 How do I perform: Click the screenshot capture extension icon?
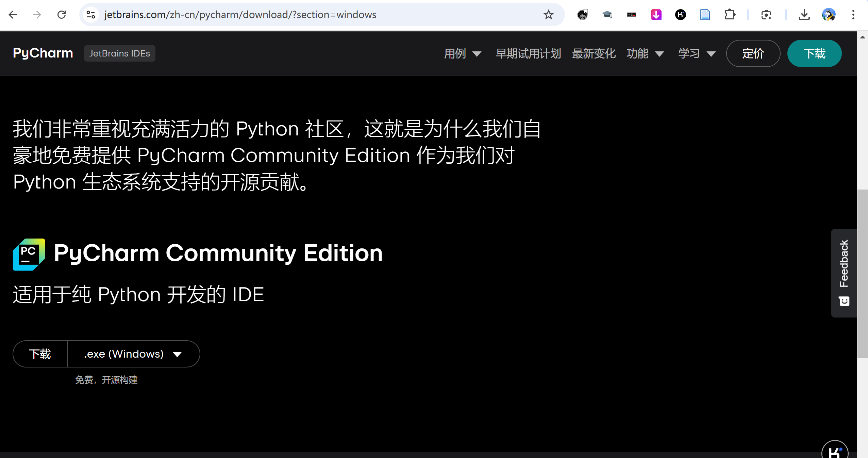(766, 15)
